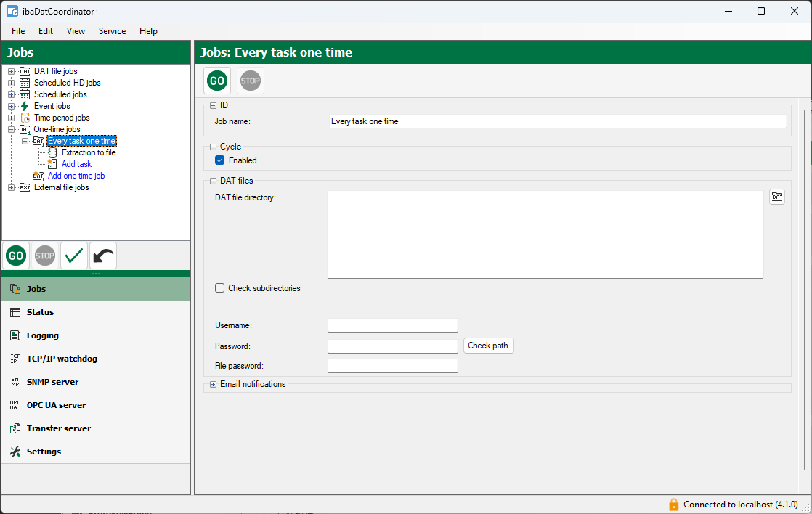Viewport: 812px width, 514px height.
Task: Click the Job name input field
Action: pyautogui.click(x=558, y=121)
